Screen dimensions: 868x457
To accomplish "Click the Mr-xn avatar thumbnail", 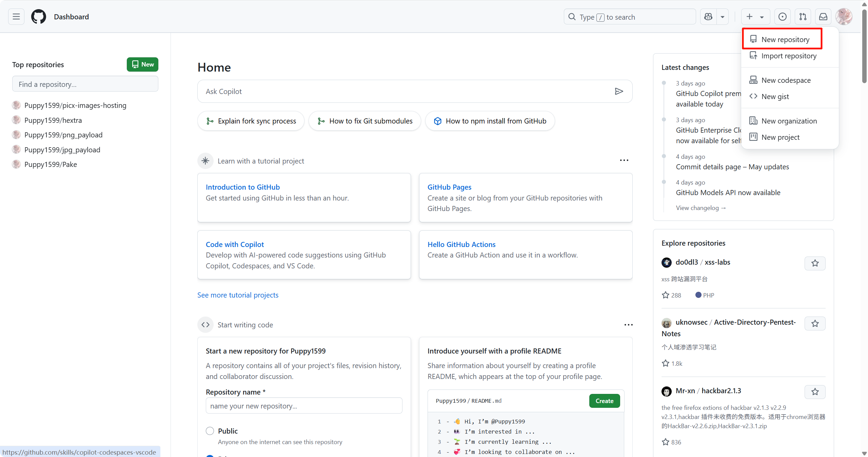I will tap(666, 391).
